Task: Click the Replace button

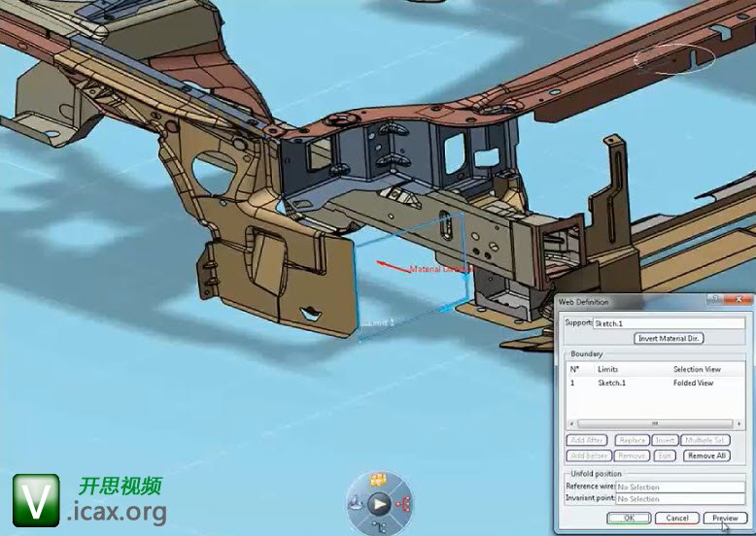Action: coord(632,440)
